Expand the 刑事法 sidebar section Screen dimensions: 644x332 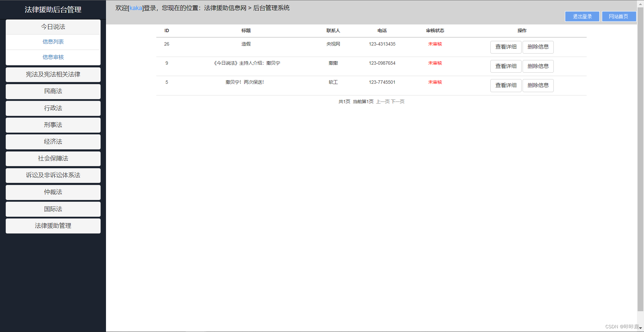[53, 125]
